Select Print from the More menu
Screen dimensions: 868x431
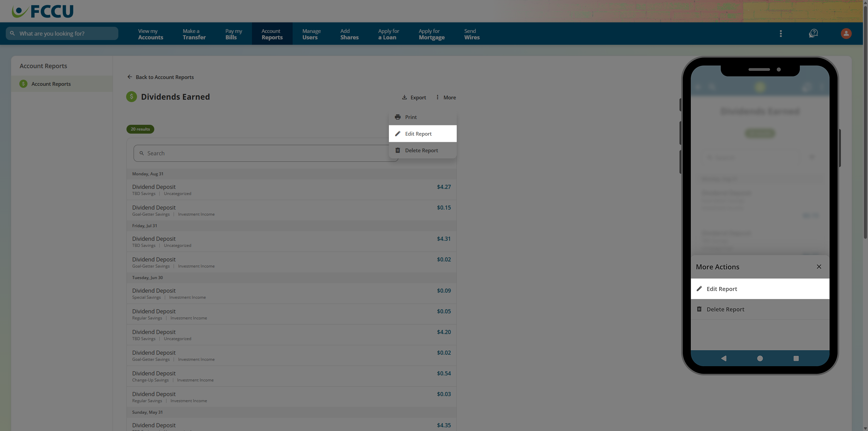click(422, 117)
